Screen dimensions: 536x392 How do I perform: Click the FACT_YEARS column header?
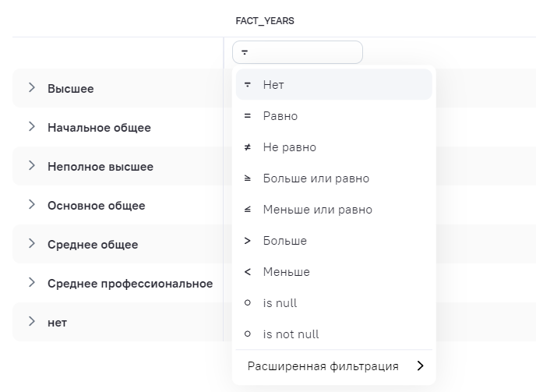pyautogui.click(x=265, y=21)
